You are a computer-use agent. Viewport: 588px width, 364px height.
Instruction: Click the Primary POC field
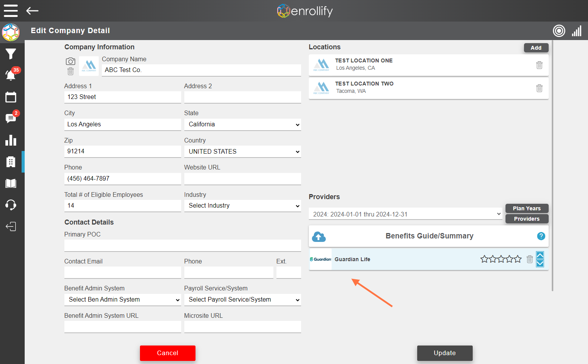pos(183,245)
